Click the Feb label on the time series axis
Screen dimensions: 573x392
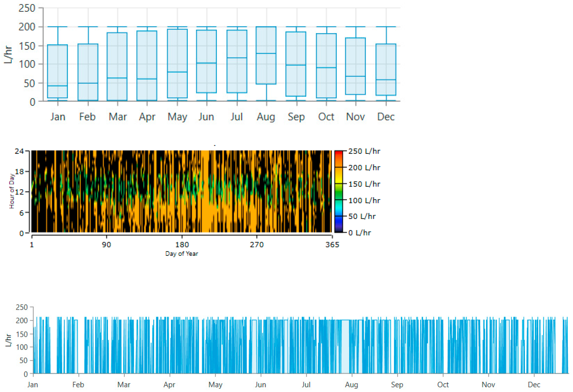pos(78,385)
